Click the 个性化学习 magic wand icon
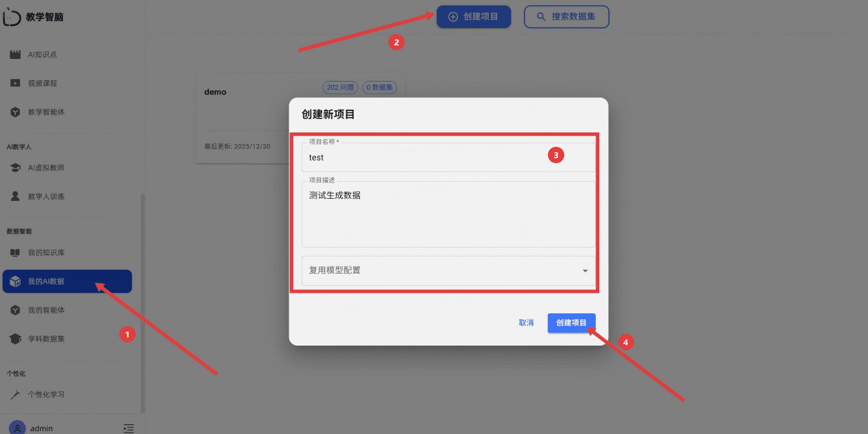Image resolution: width=868 pixels, height=434 pixels. point(15,395)
